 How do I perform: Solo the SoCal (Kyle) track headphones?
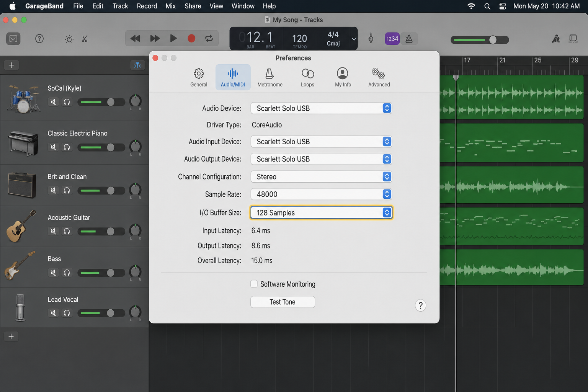[x=67, y=102]
